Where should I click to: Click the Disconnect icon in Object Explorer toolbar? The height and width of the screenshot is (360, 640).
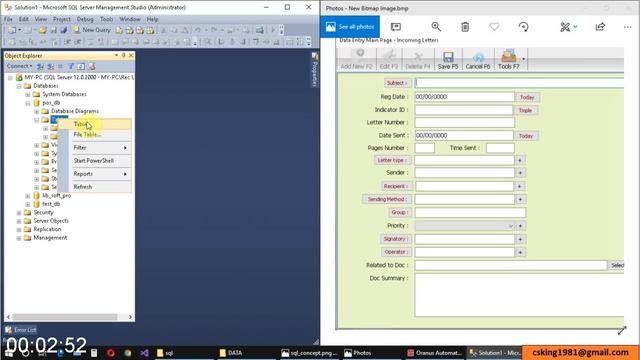coord(50,66)
